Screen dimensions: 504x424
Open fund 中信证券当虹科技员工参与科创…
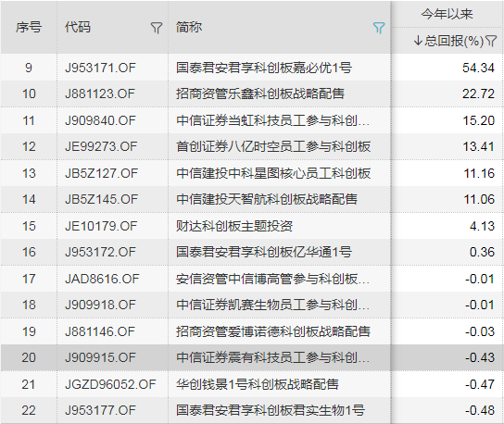[x=272, y=120]
